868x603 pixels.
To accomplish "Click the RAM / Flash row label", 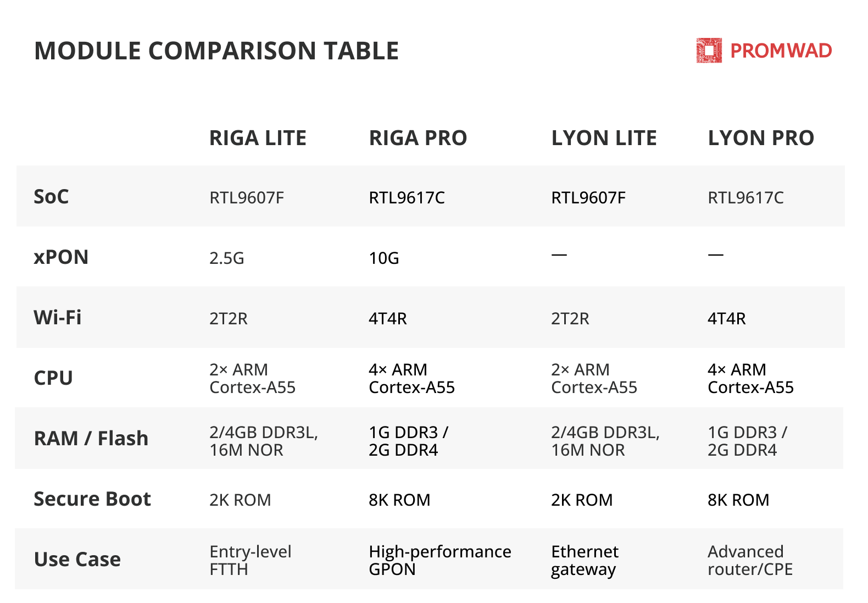I will point(91,439).
